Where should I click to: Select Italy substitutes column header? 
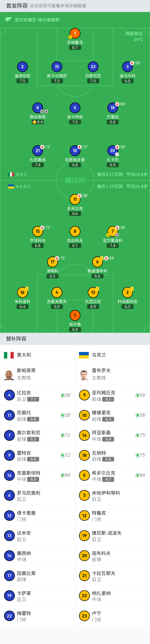(x=37, y=355)
